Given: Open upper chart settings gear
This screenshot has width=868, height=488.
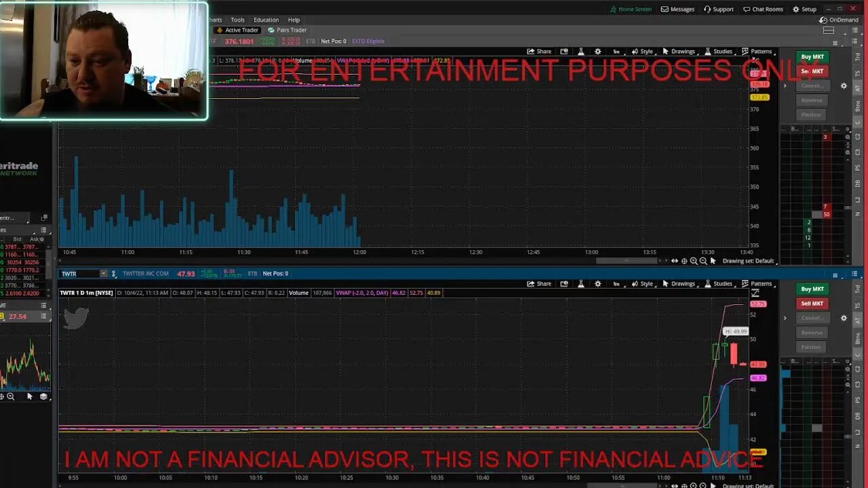Looking at the screenshot, I should [x=597, y=52].
